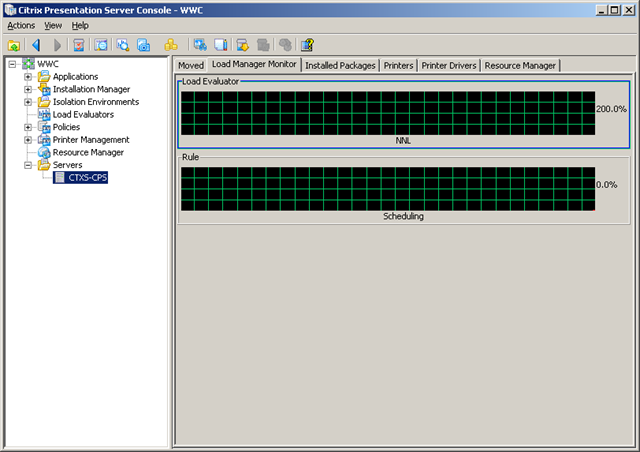This screenshot has height=452, width=640.
Task: Expand the Policies tree node
Action: 28,127
